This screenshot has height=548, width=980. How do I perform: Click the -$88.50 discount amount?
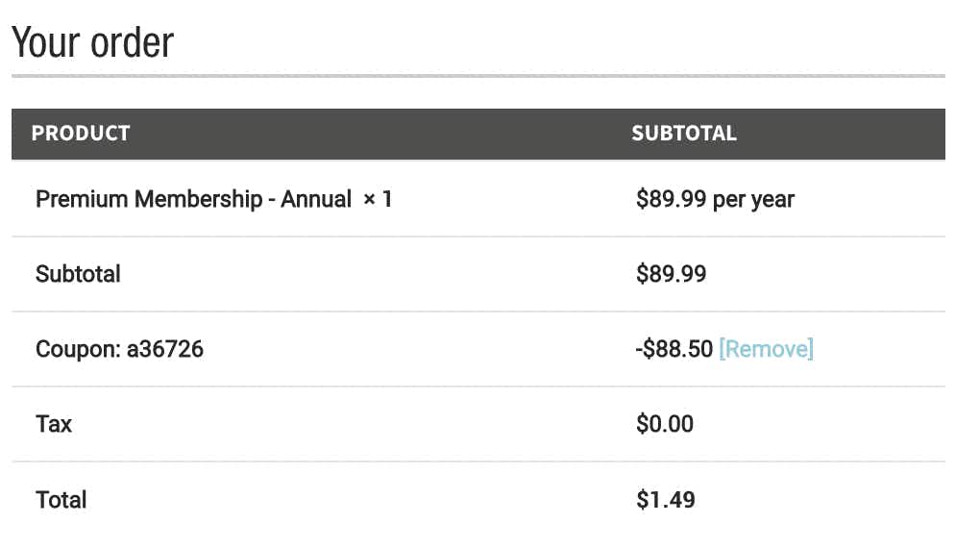tap(674, 349)
